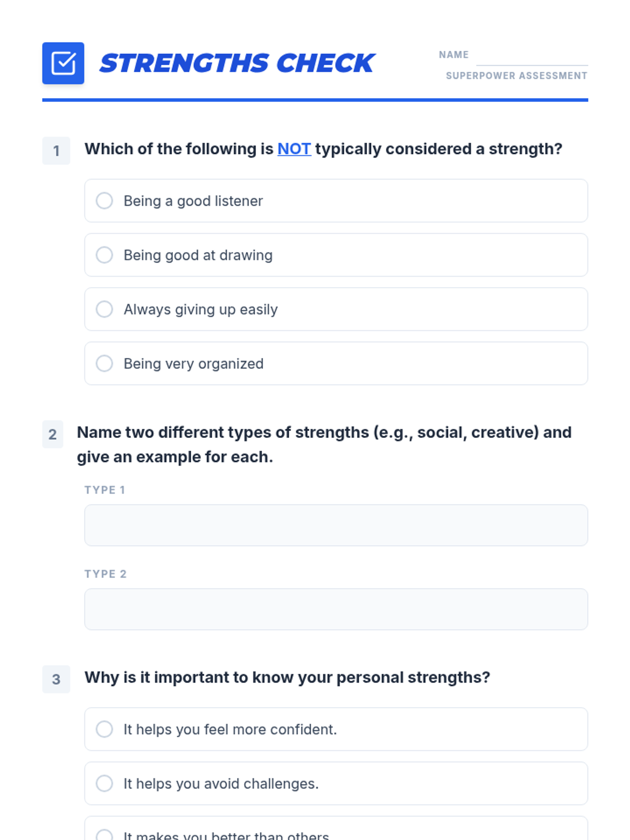Click the blue checkmark logo icon
The image size is (630, 840).
[63, 63]
